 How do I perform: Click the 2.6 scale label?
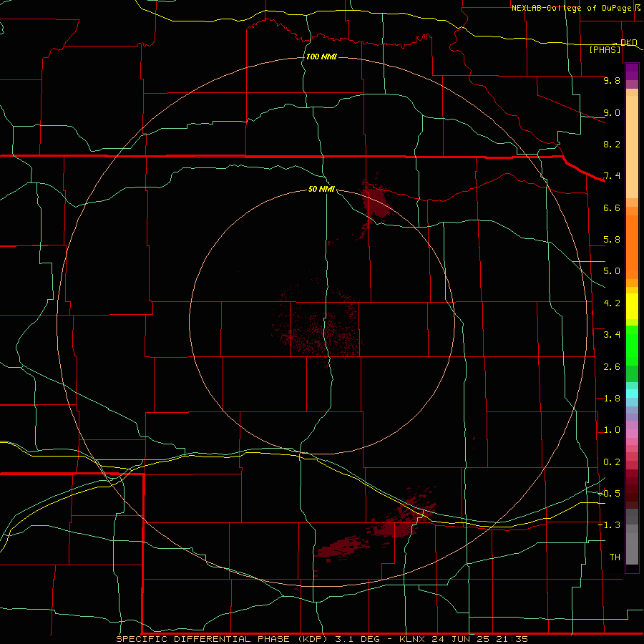tap(612, 367)
